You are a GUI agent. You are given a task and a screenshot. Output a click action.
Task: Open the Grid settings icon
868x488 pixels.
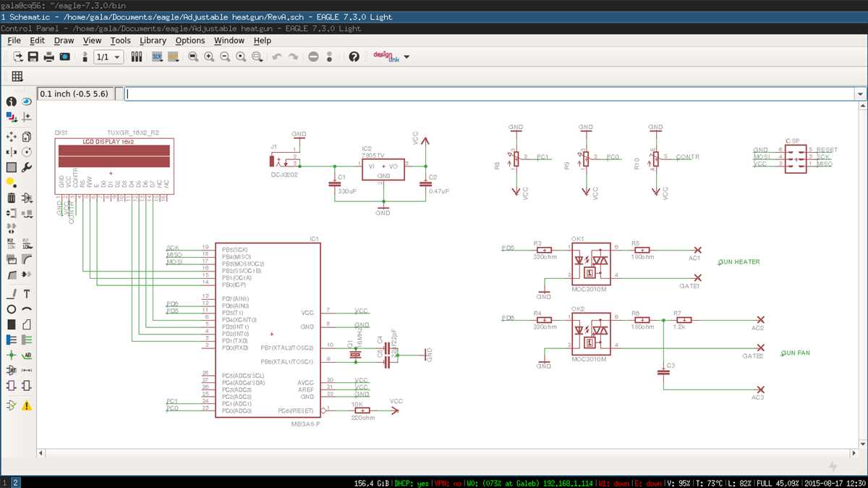pos(17,76)
